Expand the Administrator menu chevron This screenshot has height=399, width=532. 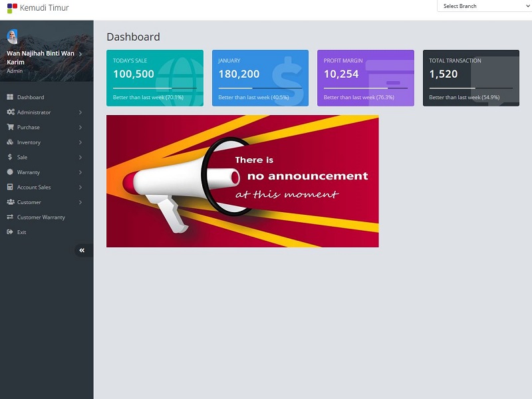pyautogui.click(x=80, y=112)
